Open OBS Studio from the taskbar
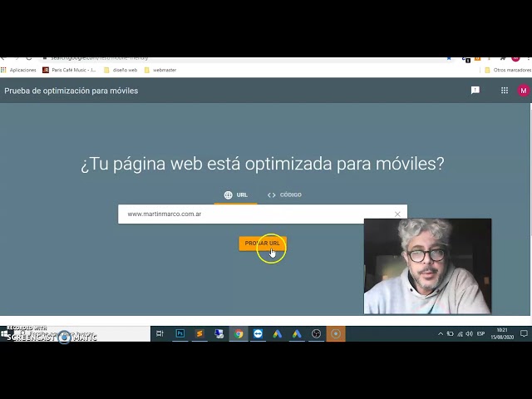This screenshot has width=532, height=399. [316, 334]
